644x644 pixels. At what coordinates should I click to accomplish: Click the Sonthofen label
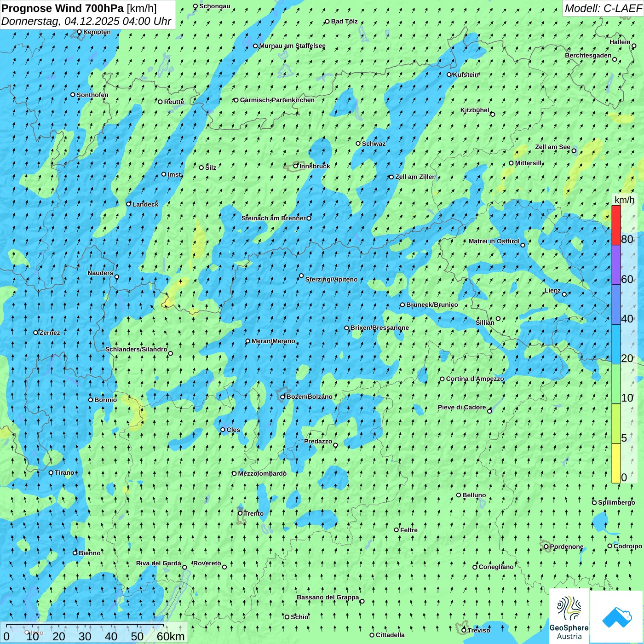point(92,95)
